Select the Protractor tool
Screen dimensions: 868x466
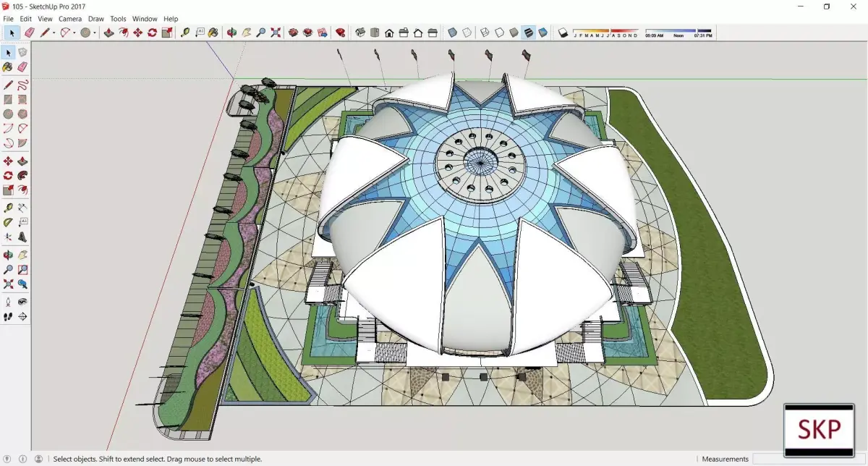coord(8,222)
